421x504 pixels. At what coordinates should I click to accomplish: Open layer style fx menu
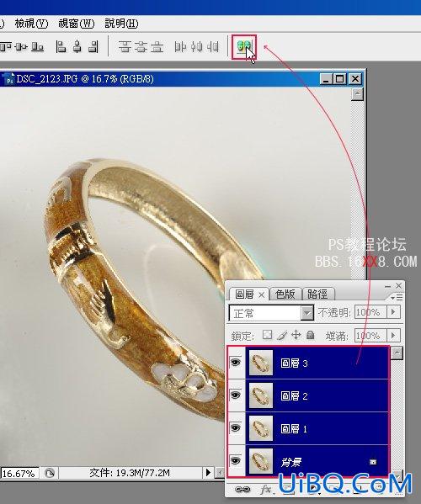point(266,490)
